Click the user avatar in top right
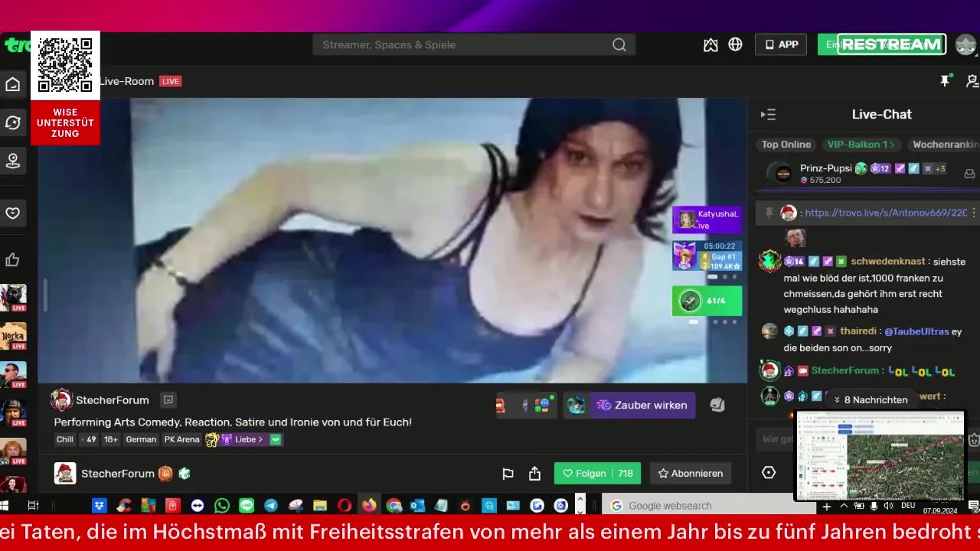Image resolution: width=980 pixels, height=551 pixels. [x=965, y=44]
